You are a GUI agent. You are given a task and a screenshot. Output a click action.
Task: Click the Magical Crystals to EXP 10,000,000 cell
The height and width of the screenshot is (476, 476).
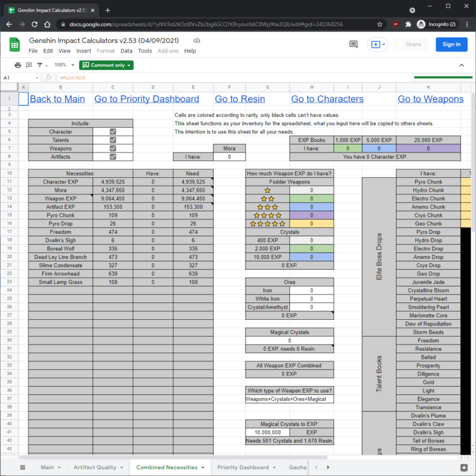[x=268, y=432]
